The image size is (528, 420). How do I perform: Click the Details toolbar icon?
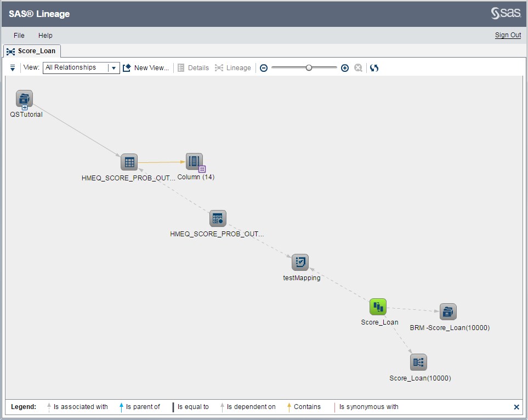[x=181, y=67]
